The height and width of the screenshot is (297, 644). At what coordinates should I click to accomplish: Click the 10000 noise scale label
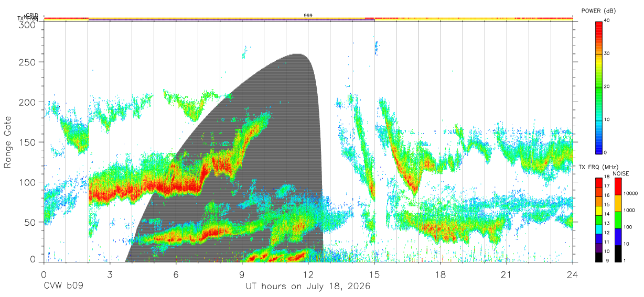point(631,193)
